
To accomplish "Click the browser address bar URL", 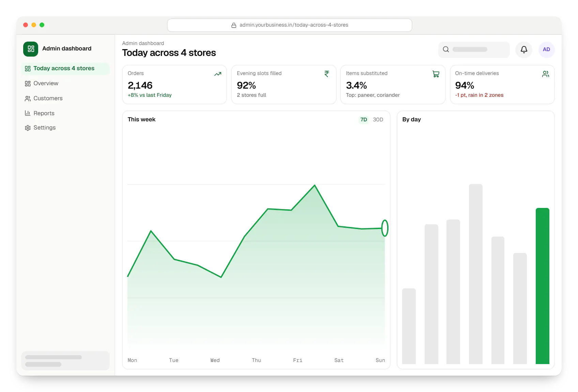I will 294,25.
